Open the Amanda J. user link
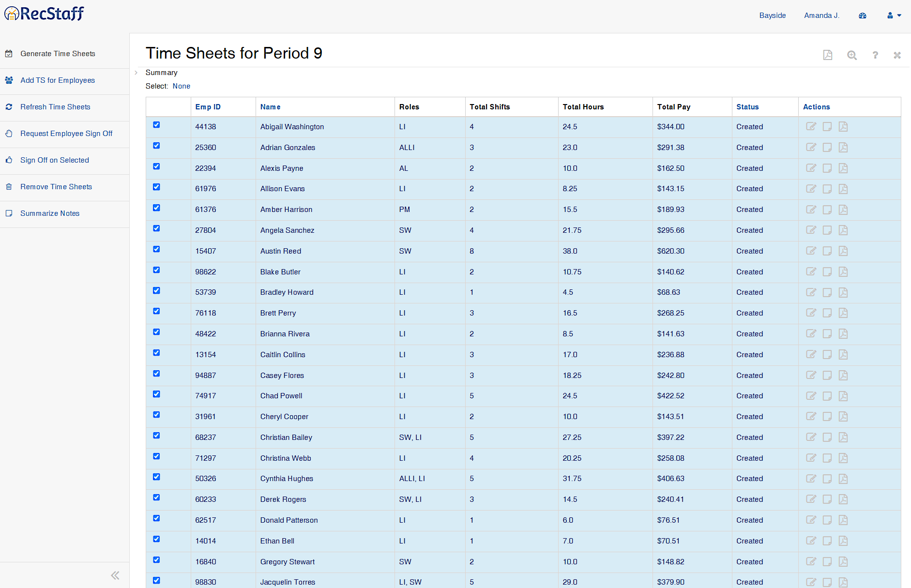 [821, 15]
